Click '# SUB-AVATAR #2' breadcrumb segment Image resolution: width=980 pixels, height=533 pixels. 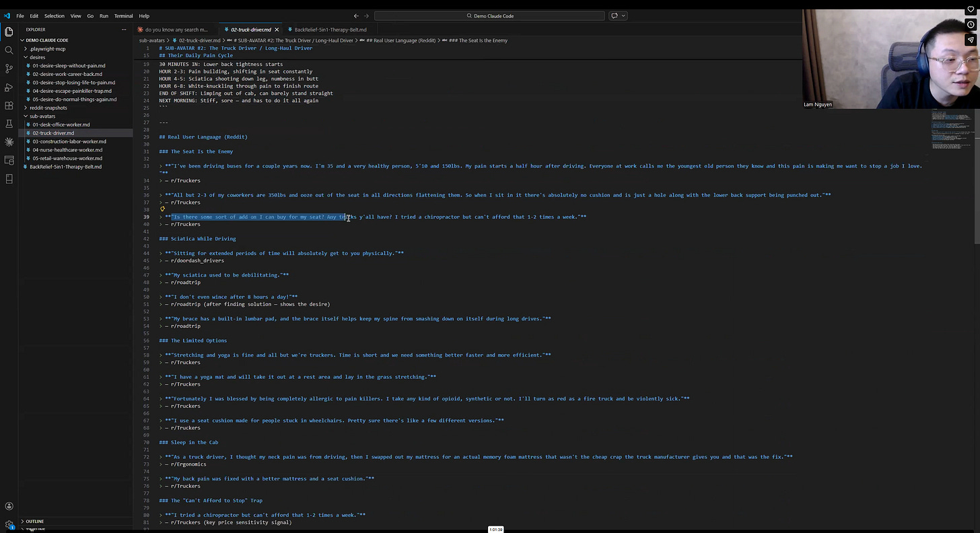(291, 40)
